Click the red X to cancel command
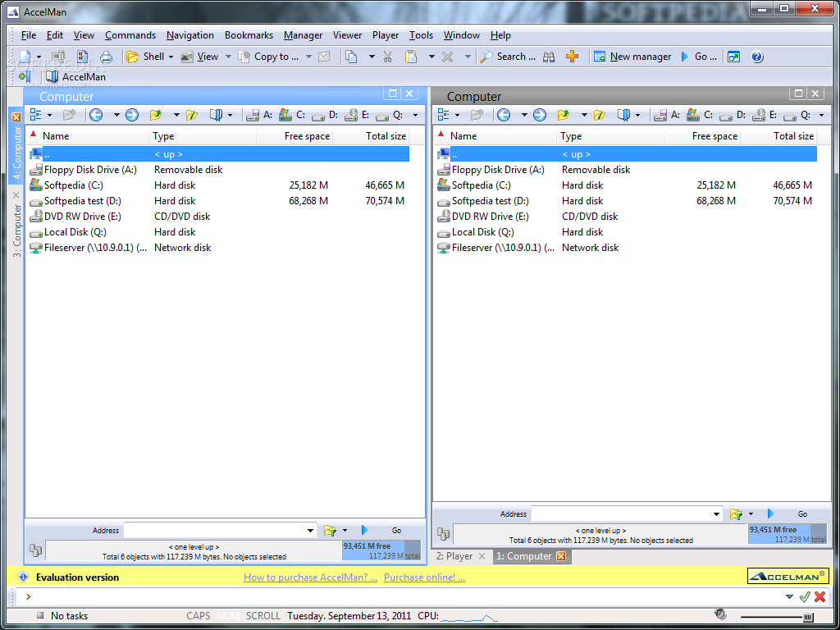 click(x=819, y=597)
